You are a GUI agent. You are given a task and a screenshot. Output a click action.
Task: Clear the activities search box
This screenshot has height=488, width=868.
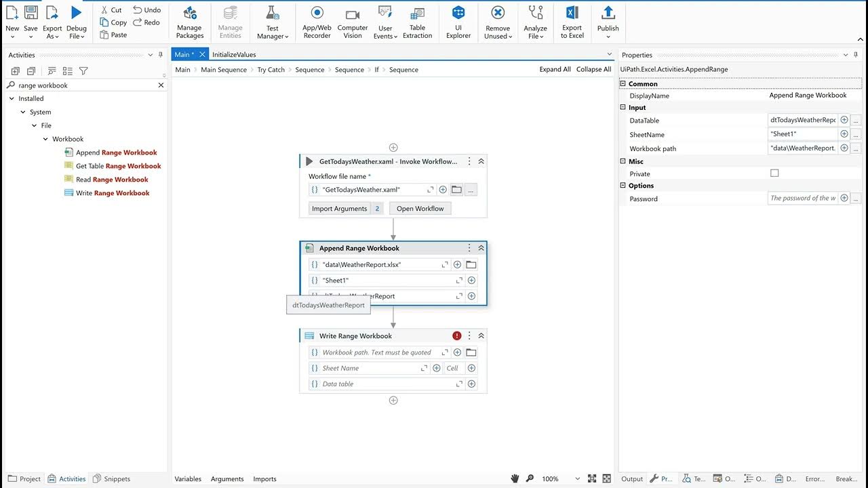[x=161, y=85]
